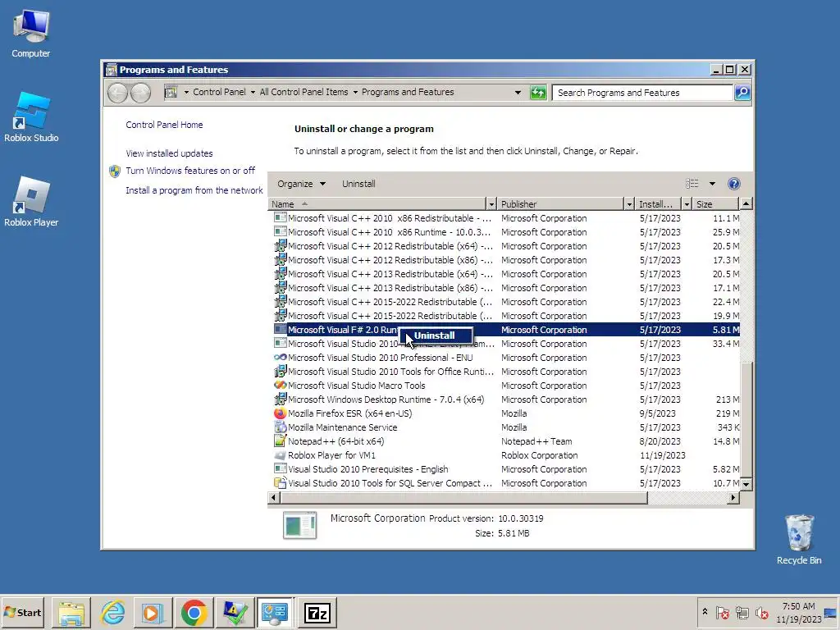Viewport: 840px width, 630px height.
Task: Click the Mozilla Firefox ESR program icon
Action: (x=281, y=413)
